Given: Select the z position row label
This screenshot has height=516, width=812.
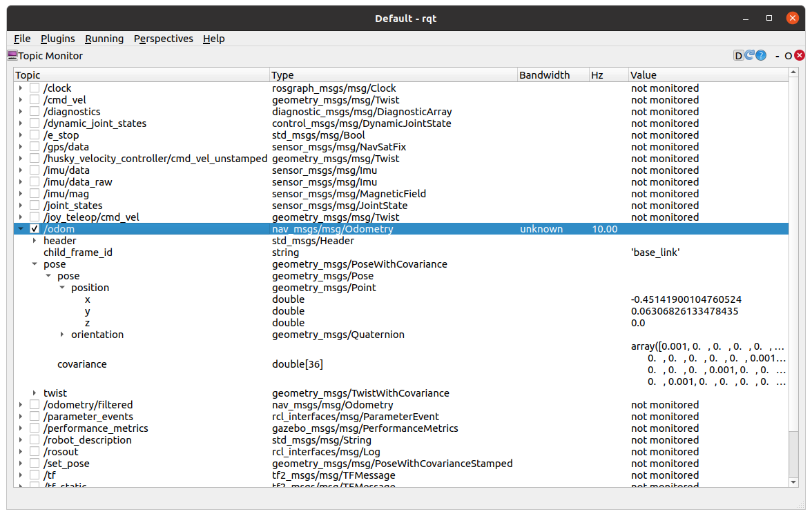Looking at the screenshot, I should point(88,323).
